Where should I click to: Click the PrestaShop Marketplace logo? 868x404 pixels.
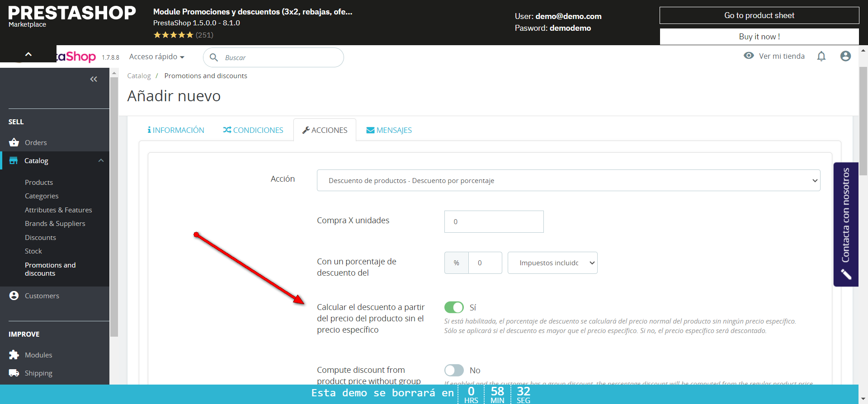pyautogui.click(x=72, y=16)
